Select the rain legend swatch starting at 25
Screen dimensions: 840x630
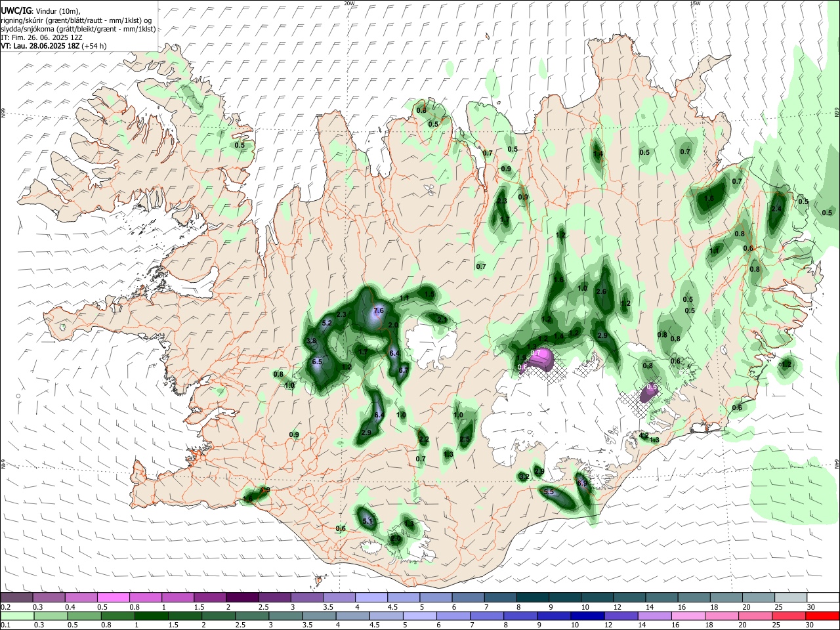[x=789, y=616]
